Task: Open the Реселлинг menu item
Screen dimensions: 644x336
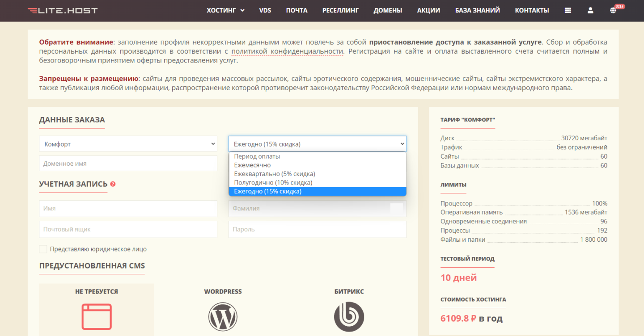Action: (x=340, y=10)
